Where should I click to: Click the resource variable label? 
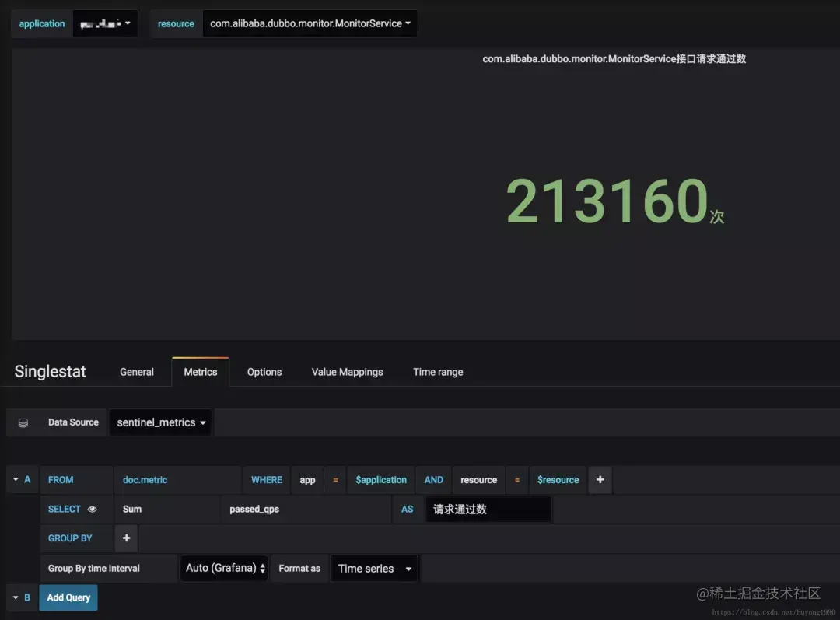pos(176,23)
